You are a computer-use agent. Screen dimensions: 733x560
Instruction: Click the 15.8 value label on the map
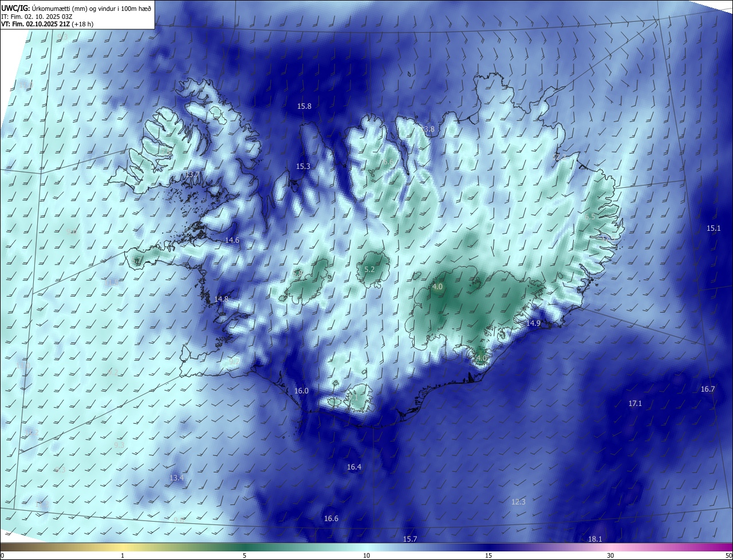click(x=304, y=107)
